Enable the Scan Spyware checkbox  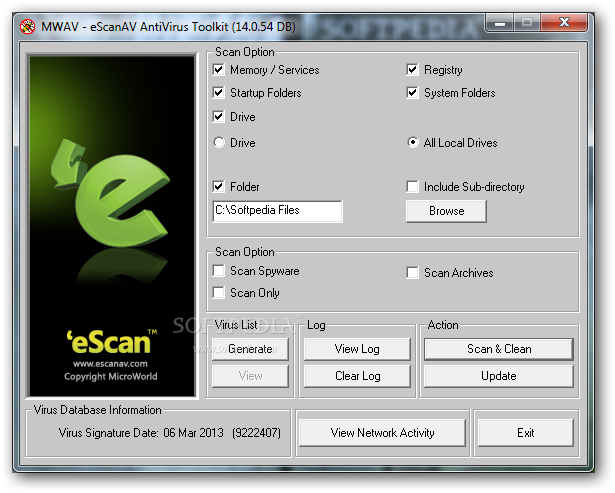coord(218,271)
